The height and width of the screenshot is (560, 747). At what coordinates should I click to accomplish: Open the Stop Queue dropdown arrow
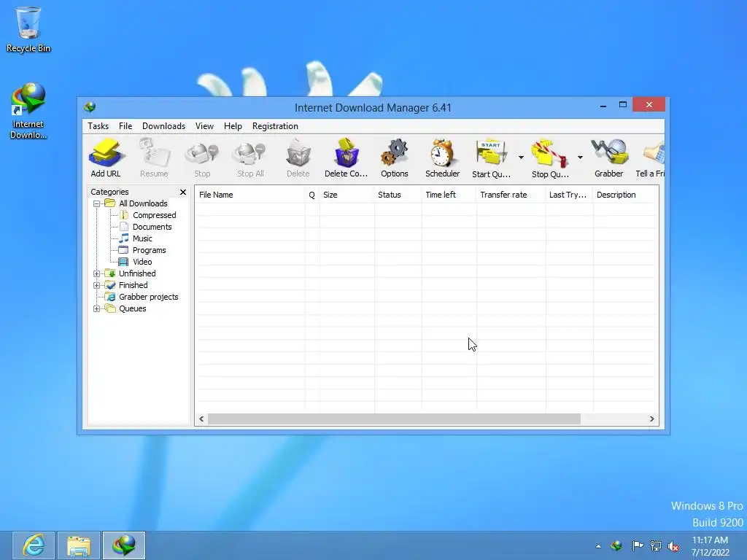(x=580, y=157)
